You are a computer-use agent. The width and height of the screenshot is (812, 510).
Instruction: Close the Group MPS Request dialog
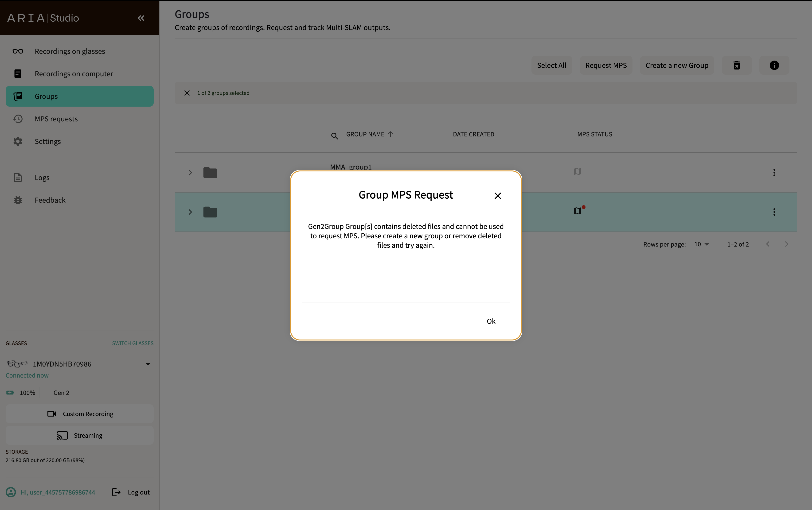[498, 196]
